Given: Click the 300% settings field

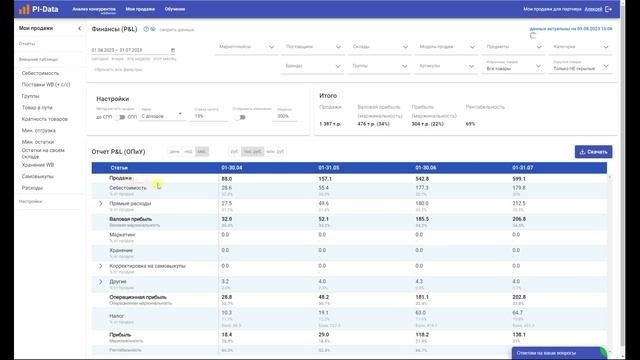Looking at the screenshot, I should point(284,116).
